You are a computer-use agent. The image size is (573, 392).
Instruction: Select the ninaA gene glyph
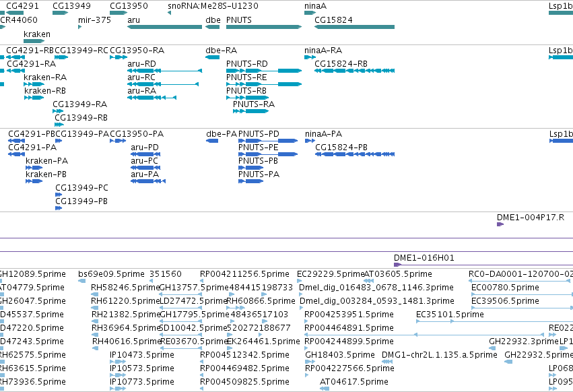pyautogui.click(x=310, y=13)
